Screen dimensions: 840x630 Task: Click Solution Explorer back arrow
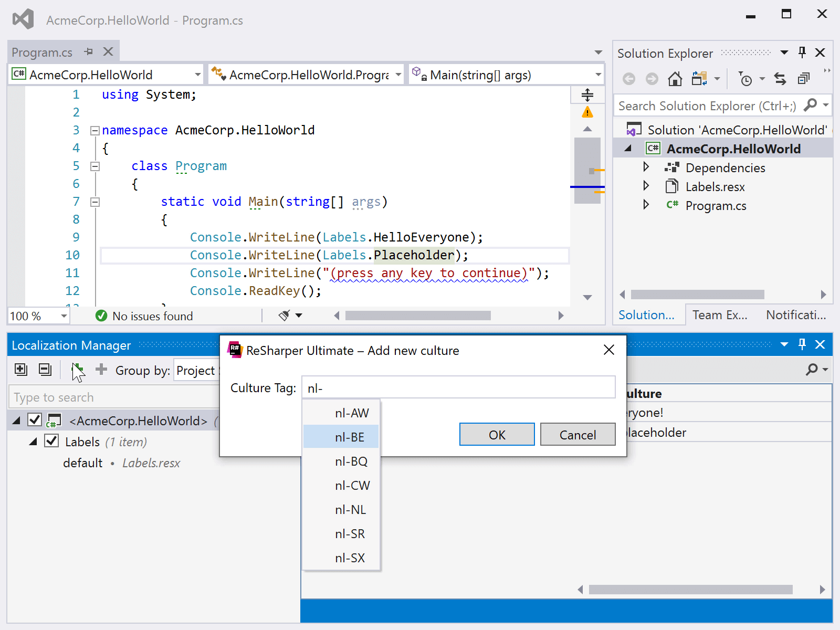629,79
